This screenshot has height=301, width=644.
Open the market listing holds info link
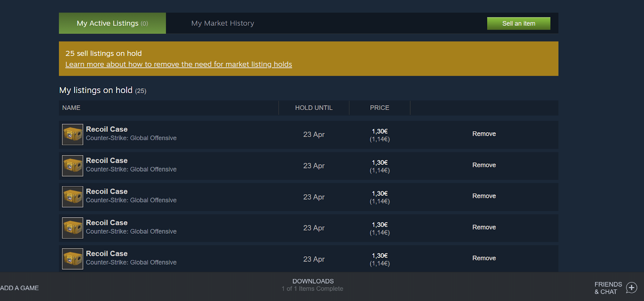(x=179, y=64)
